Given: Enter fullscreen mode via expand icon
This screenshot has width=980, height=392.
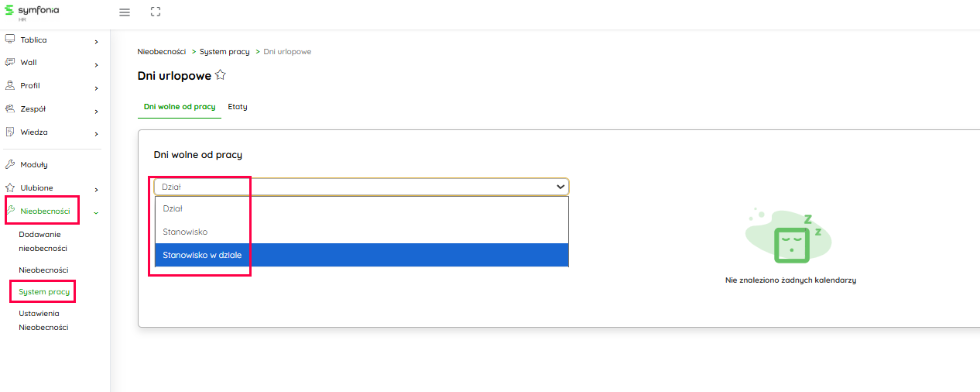Looking at the screenshot, I should (156, 12).
